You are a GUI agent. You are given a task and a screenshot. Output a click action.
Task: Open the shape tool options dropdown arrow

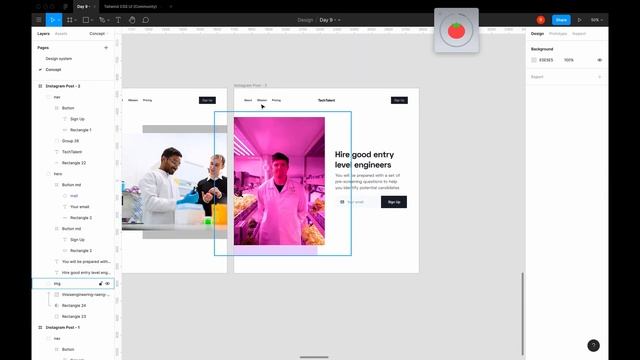click(x=92, y=20)
